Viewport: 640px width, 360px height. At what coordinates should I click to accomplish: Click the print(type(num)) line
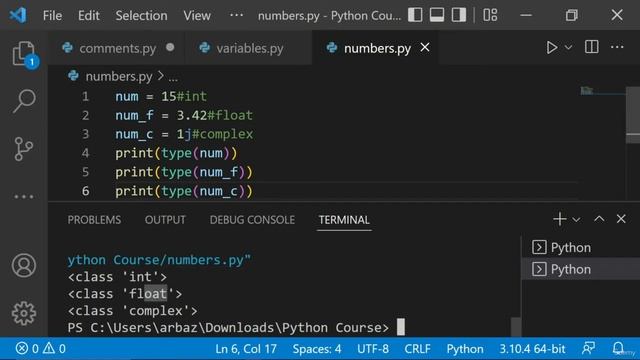coord(176,153)
